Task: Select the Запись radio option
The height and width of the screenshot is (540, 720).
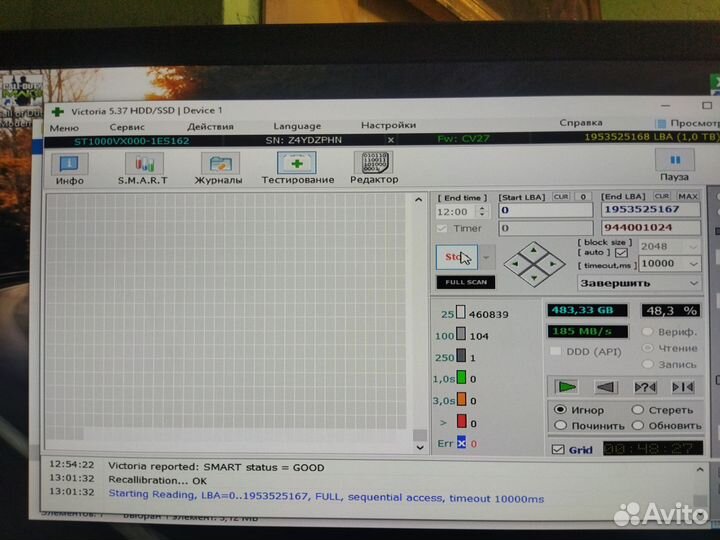Action: tap(648, 364)
